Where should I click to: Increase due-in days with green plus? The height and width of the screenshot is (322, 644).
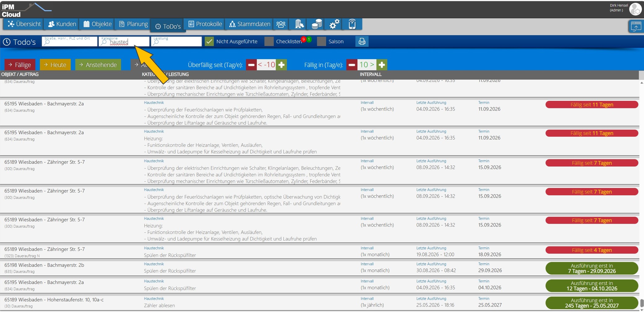(x=382, y=65)
